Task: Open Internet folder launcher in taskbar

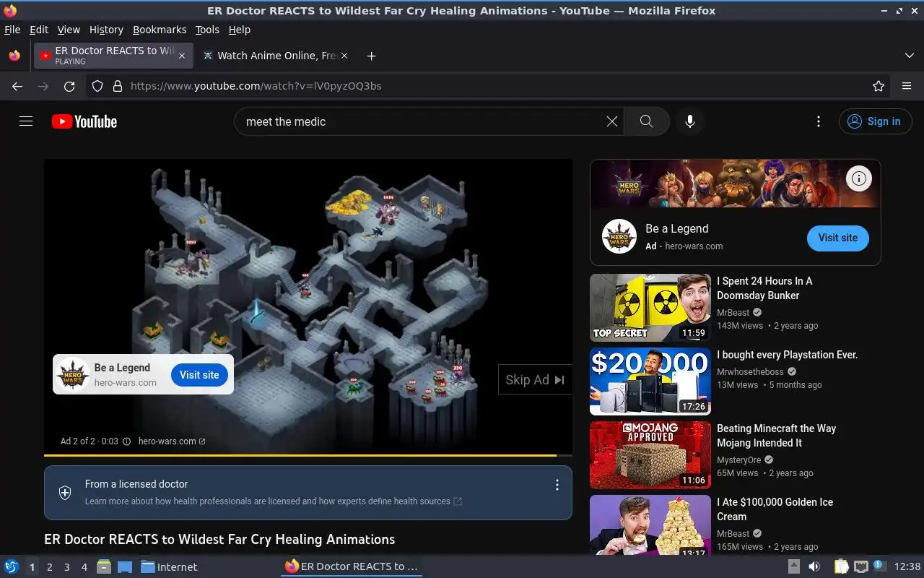Action: [169, 567]
